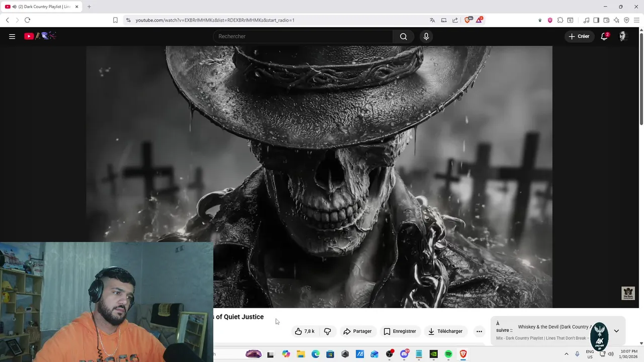Bookmark this page
The image size is (644, 362).
click(x=115, y=20)
